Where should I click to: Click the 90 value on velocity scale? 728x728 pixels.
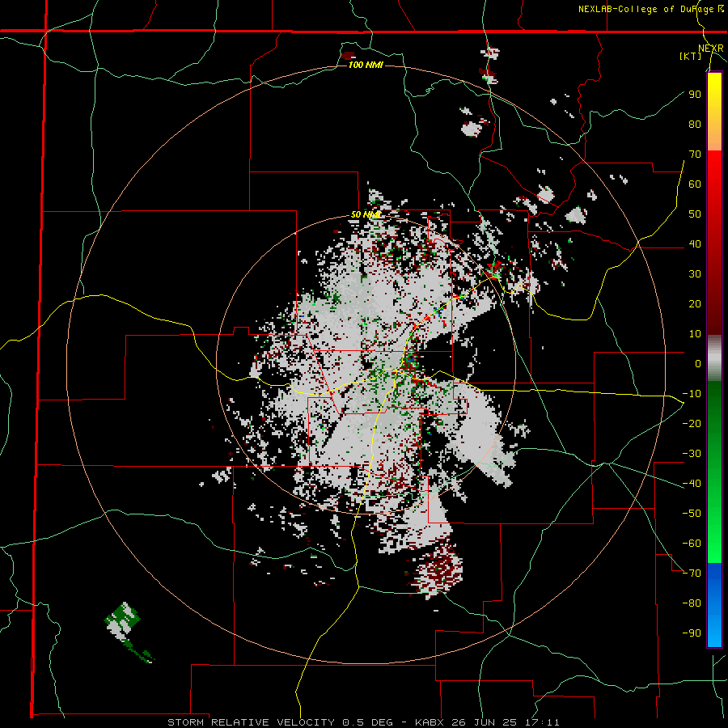695,95
